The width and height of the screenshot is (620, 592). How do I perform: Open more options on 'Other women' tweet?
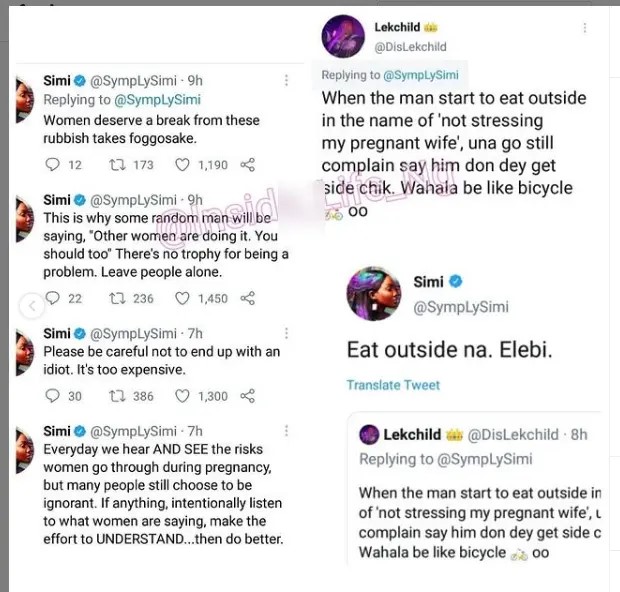(x=288, y=201)
